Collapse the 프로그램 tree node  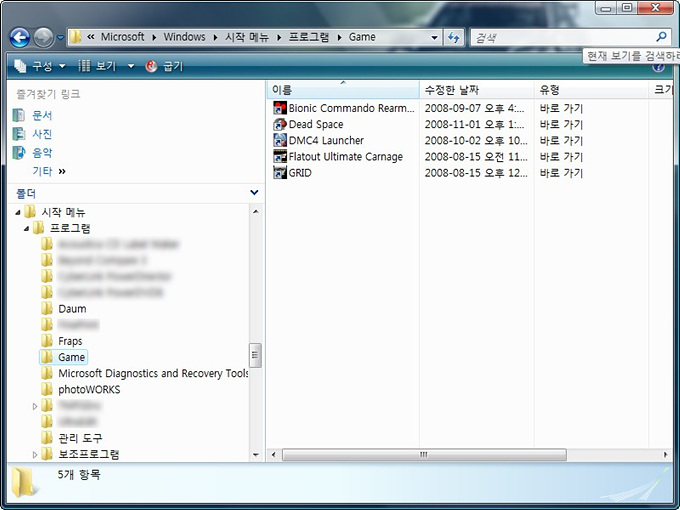click(x=27, y=229)
